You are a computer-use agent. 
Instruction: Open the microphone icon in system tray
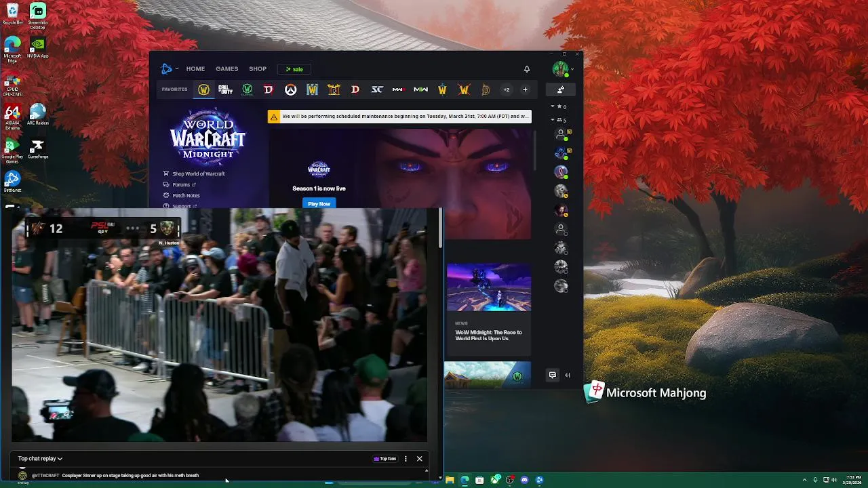(x=815, y=480)
